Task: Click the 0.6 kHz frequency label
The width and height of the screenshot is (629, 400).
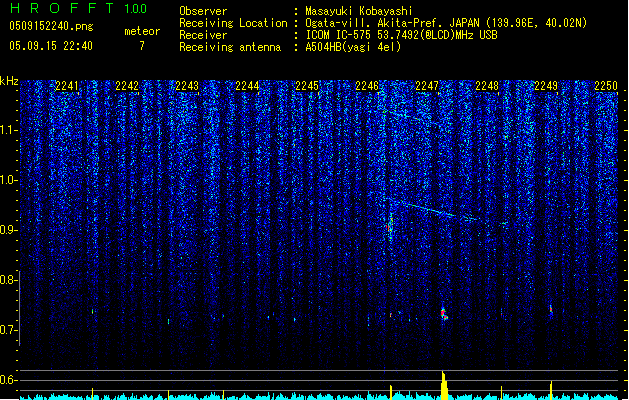Action: pyautogui.click(x=9, y=380)
